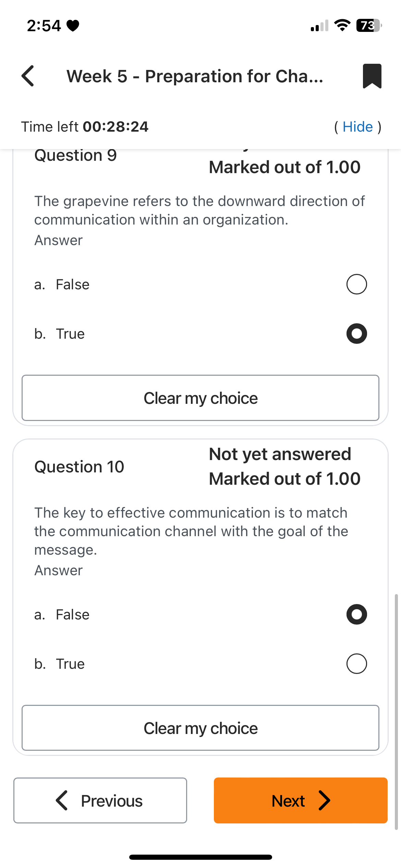This screenshot has width=401, height=868.
Task: Tap the Wi-Fi status icon
Action: (x=342, y=25)
